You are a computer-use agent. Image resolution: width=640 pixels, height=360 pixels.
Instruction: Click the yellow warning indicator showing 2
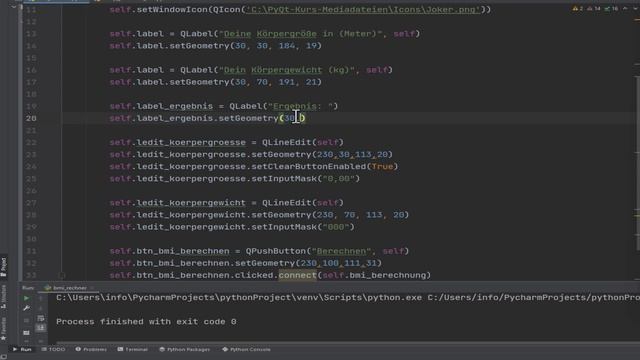578,9
